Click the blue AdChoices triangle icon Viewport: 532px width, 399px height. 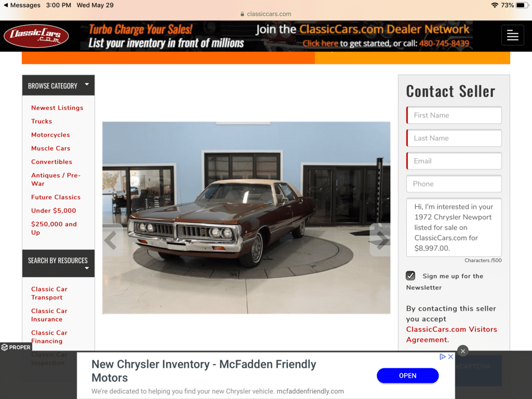[443, 356]
